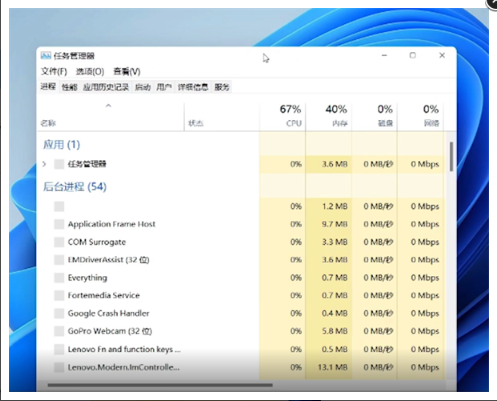Open the 选项(O) menu
This screenshot has width=497, height=401.
click(x=90, y=71)
